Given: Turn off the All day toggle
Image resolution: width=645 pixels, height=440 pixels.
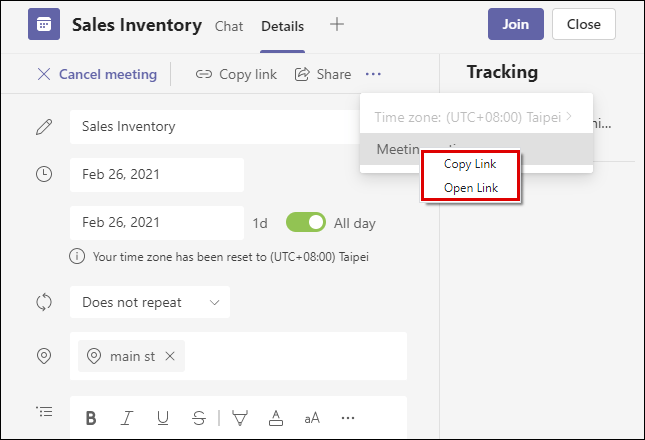Looking at the screenshot, I should point(306,222).
